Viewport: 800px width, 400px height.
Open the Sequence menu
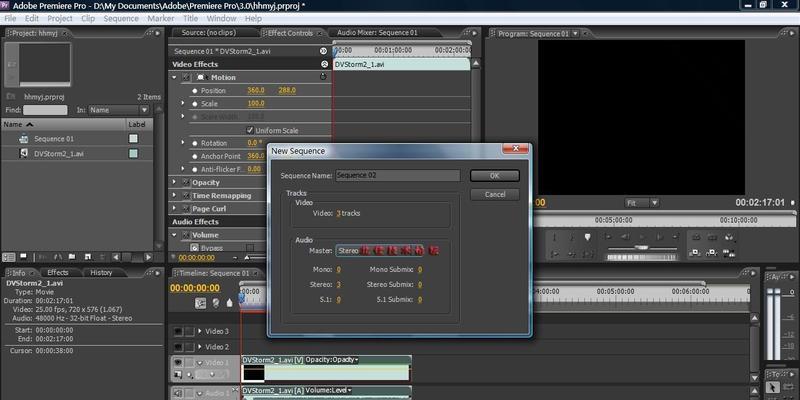tap(121, 18)
